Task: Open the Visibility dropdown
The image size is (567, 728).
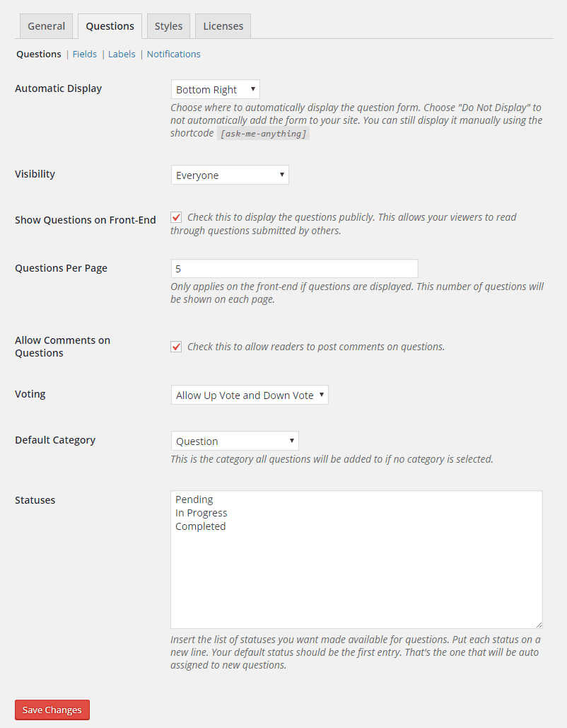Action: [230, 175]
